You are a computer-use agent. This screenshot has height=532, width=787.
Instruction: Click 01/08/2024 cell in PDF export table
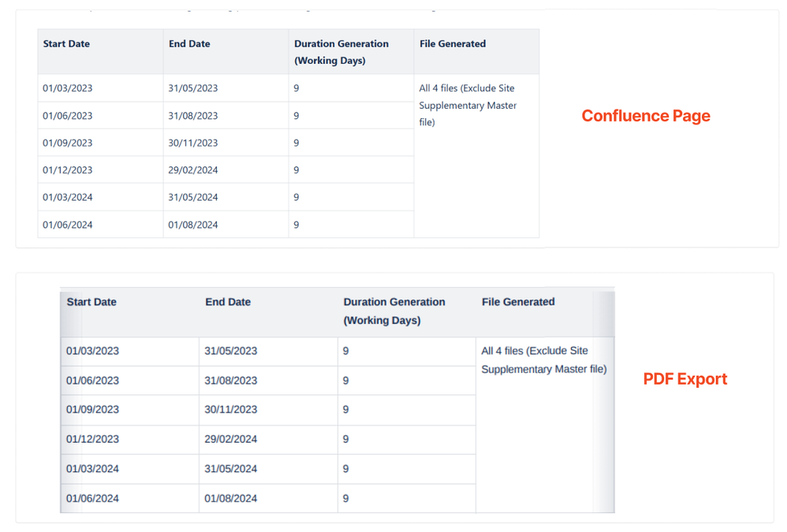tap(269, 498)
